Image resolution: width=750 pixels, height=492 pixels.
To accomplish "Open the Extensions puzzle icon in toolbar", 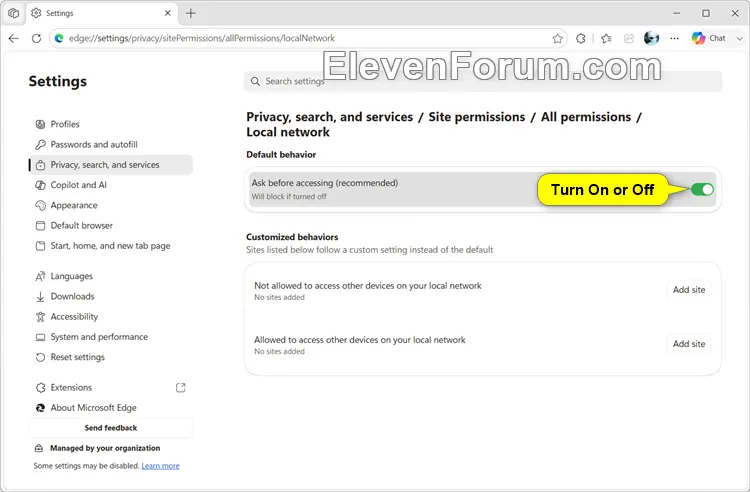I will (x=581, y=38).
